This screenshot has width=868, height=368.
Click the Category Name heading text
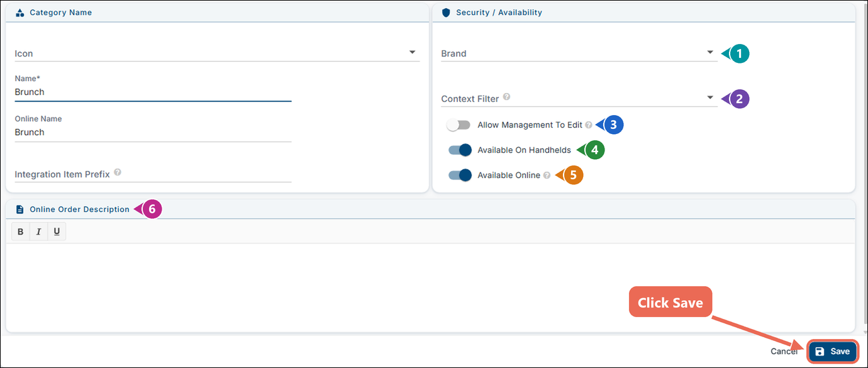click(61, 13)
